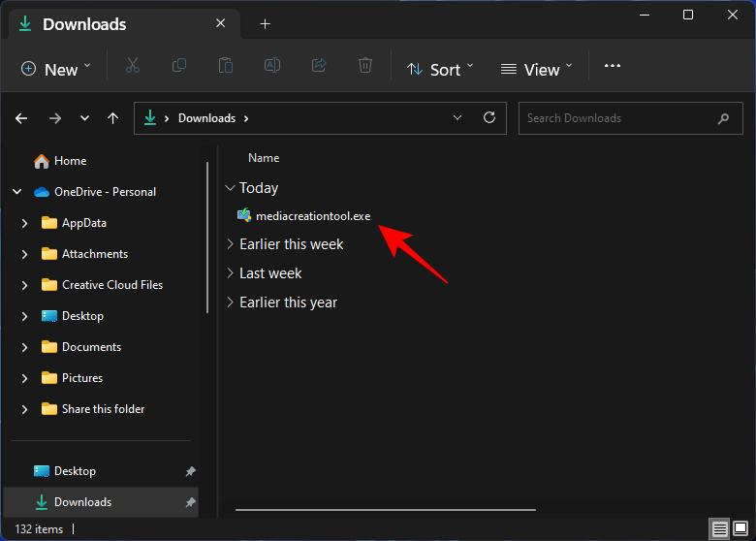Open the Sort dropdown menu
The image size is (756, 541).
click(441, 69)
